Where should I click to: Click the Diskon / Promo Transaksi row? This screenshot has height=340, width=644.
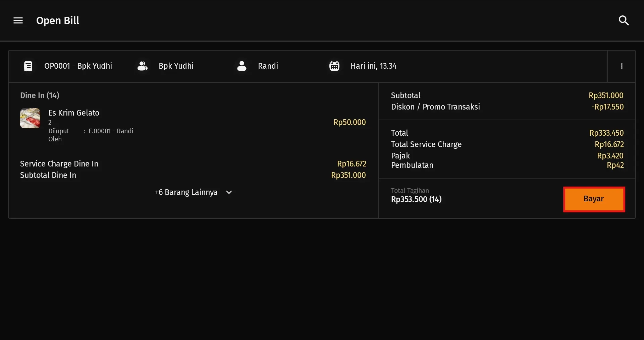[435, 107]
